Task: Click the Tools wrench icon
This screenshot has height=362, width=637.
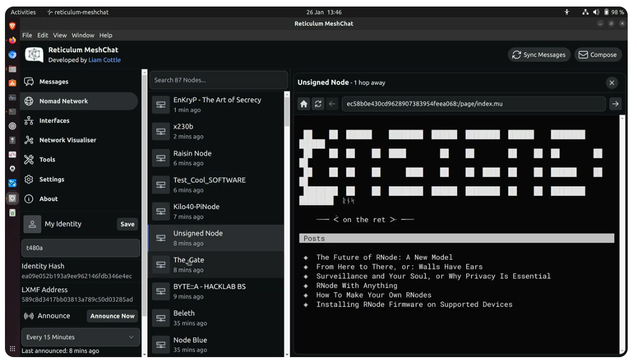Action: pyautogui.click(x=29, y=160)
